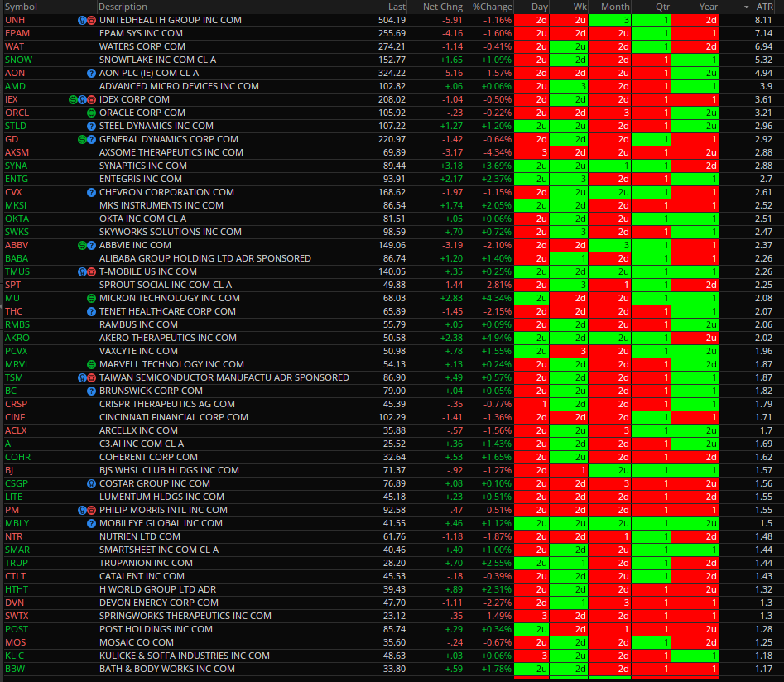The height and width of the screenshot is (682, 784).
Task: Sort by the Description column header
Action: (225, 7)
